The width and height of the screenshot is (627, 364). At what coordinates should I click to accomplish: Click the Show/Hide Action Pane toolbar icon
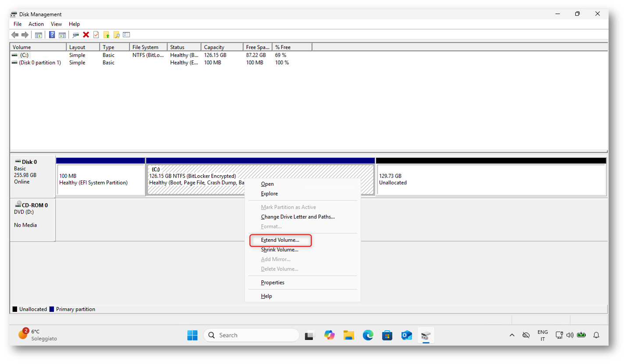coord(62,35)
